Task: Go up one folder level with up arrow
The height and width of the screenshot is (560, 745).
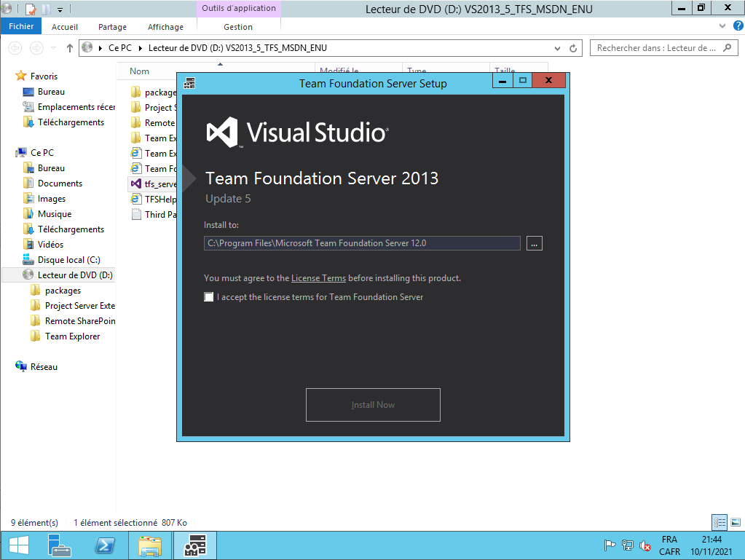Action: 70,48
